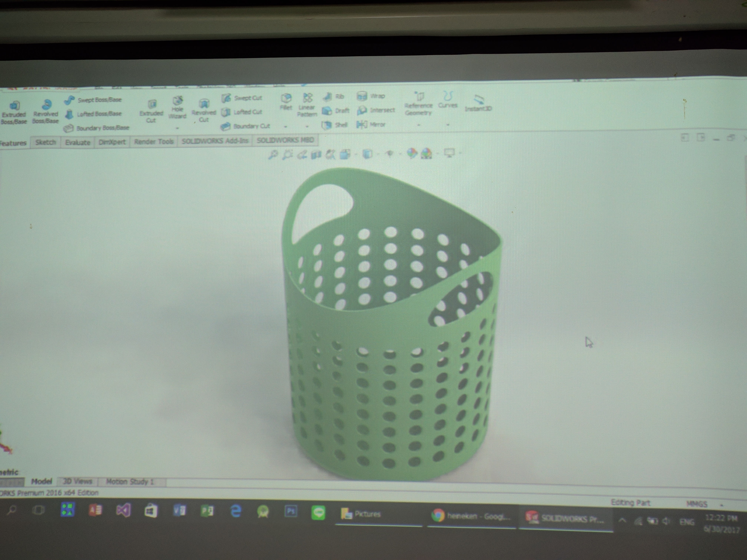Select the Intersect tool

[x=376, y=110]
